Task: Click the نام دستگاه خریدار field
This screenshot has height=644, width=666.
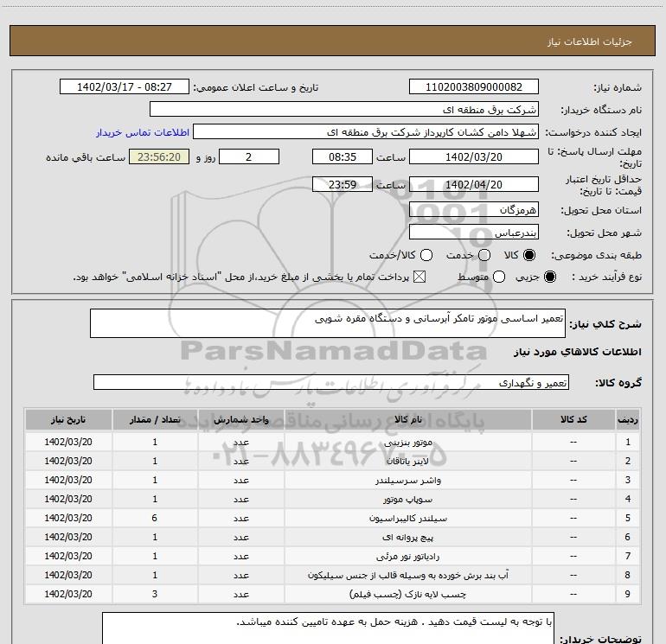Action: tap(343, 110)
